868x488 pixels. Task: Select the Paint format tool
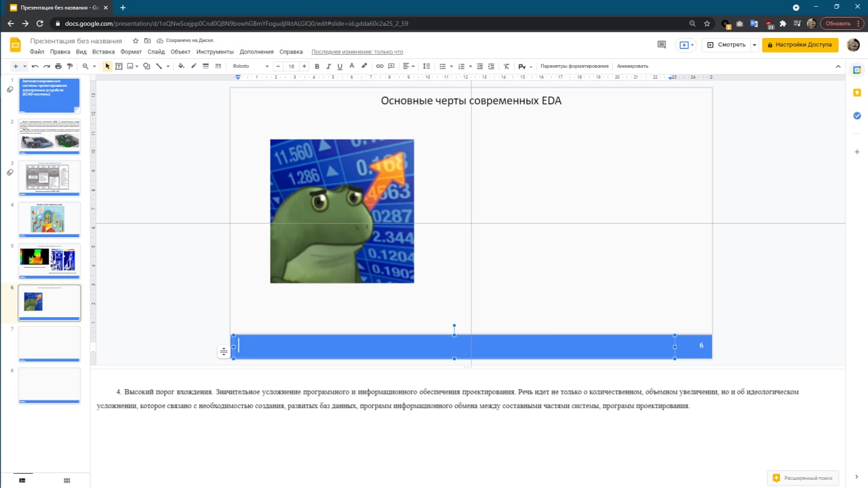click(70, 66)
